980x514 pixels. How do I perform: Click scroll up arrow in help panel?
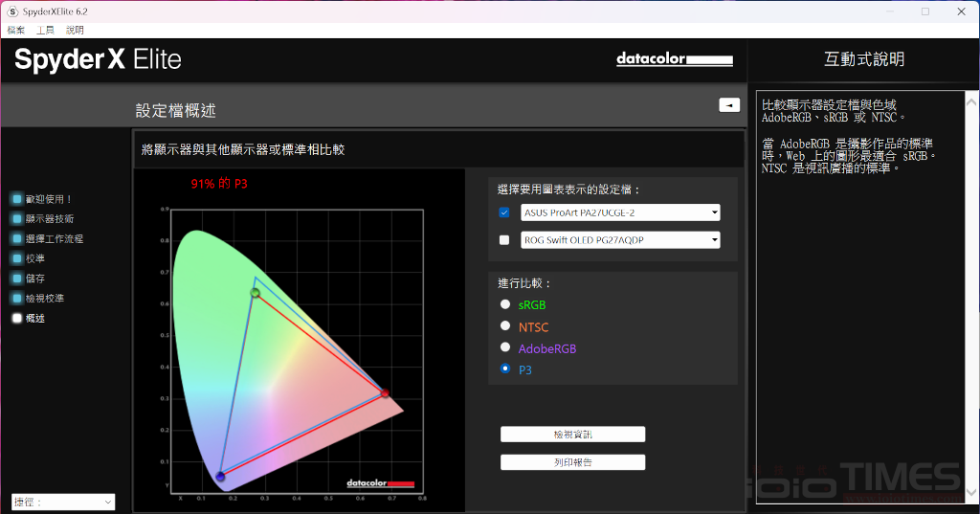971,101
